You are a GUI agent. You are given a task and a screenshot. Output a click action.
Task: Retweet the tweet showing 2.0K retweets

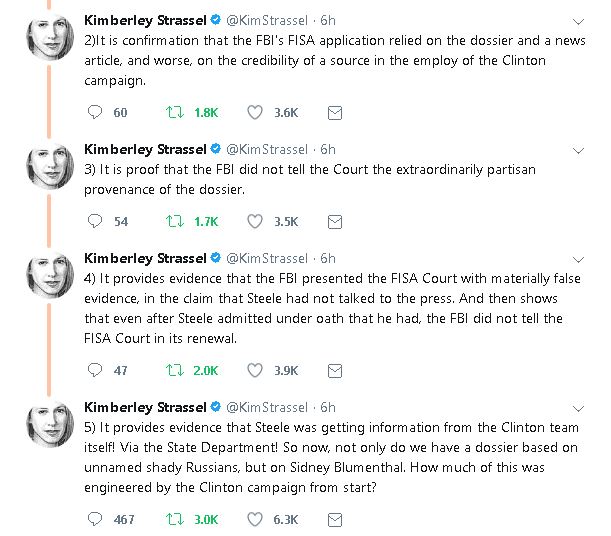(174, 370)
